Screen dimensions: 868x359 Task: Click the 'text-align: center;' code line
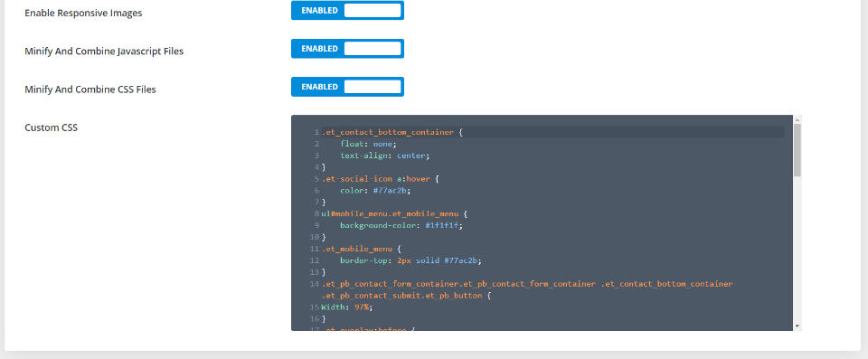pos(385,156)
